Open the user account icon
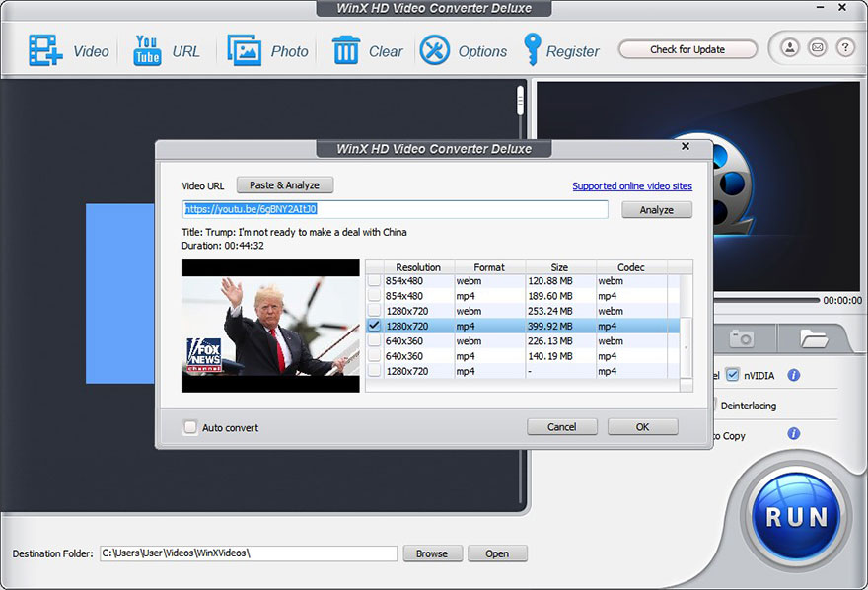The image size is (868, 590). pyautogui.click(x=790, y=48)
